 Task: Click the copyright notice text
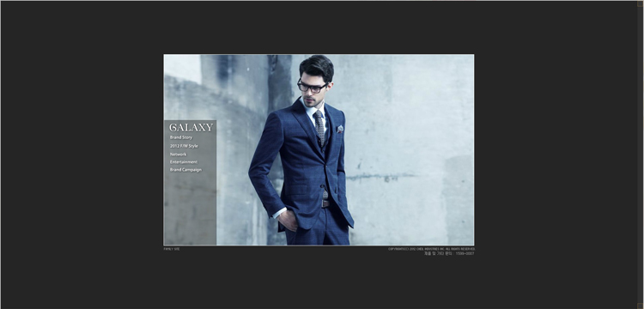431,249
